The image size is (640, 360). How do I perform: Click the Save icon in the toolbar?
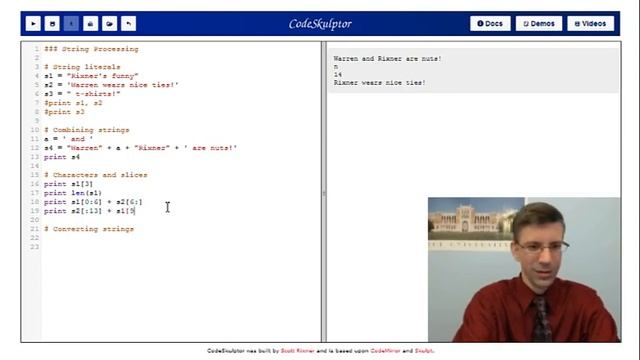click(x=52, y=24)
